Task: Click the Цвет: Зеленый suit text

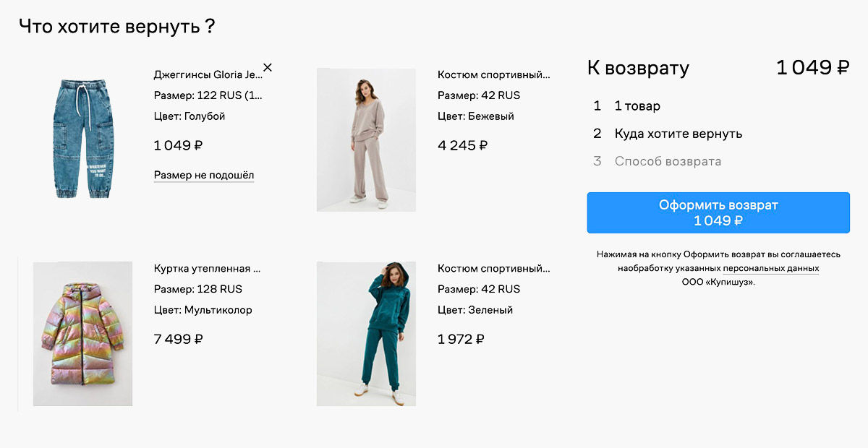Action: [x=475, y=310]
